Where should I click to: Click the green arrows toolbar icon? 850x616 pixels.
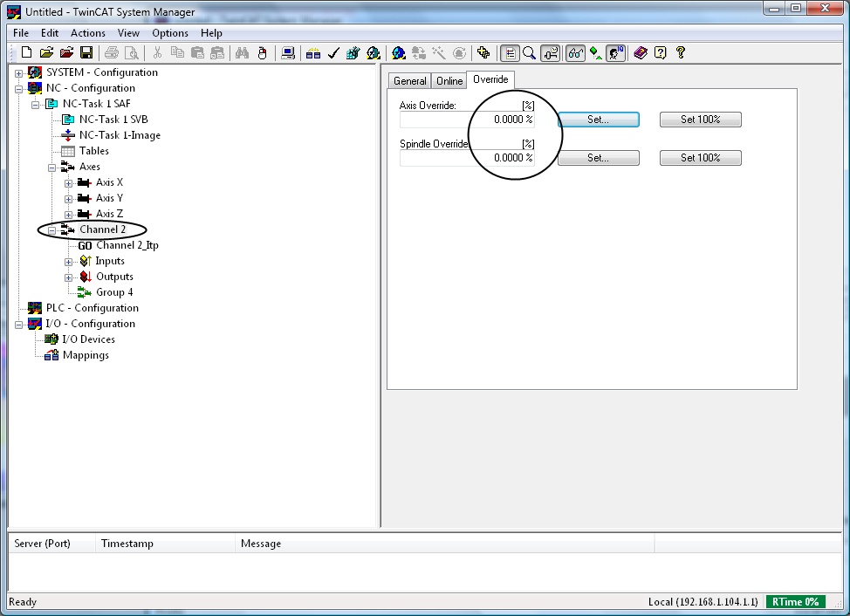(x=596, y=52)
